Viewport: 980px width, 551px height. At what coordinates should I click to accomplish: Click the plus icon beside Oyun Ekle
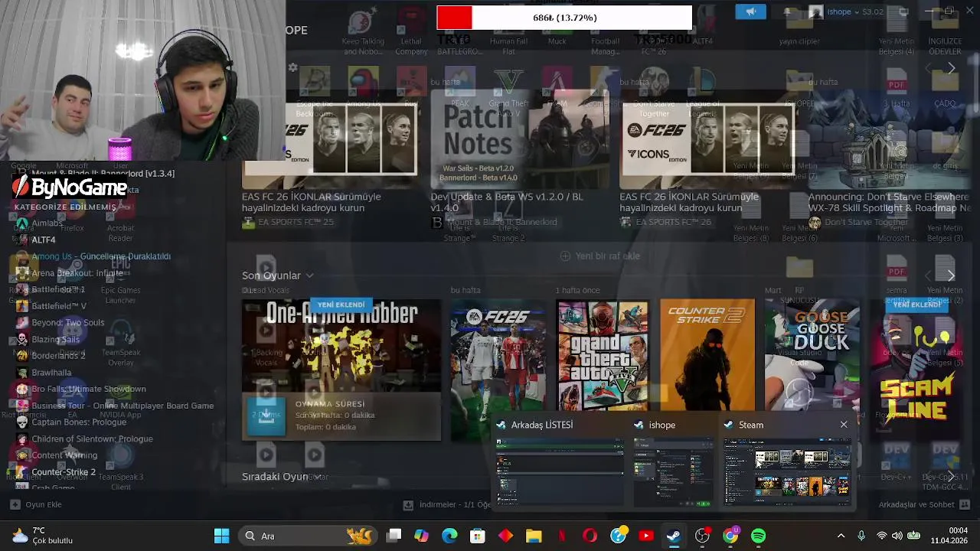click(x=15, y=504)
